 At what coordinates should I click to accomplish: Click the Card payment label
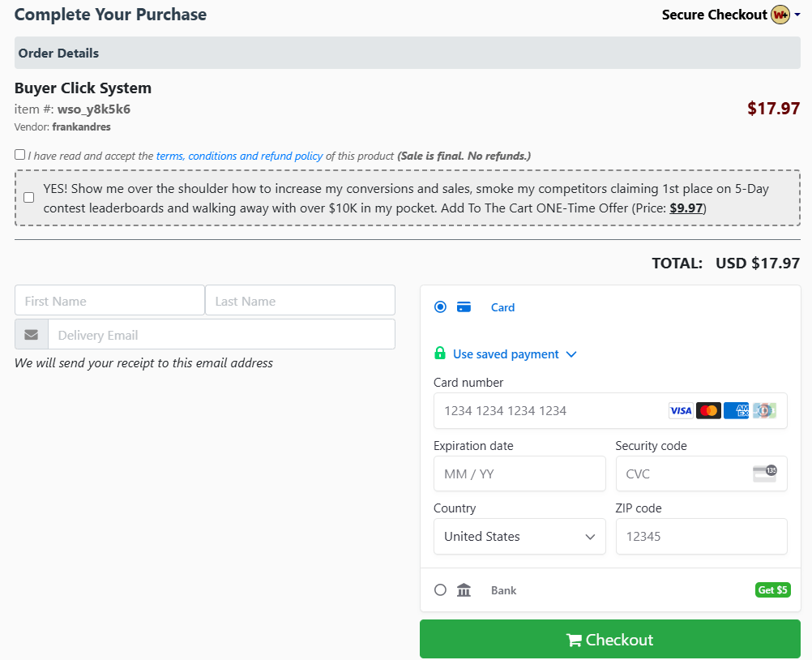502,308
